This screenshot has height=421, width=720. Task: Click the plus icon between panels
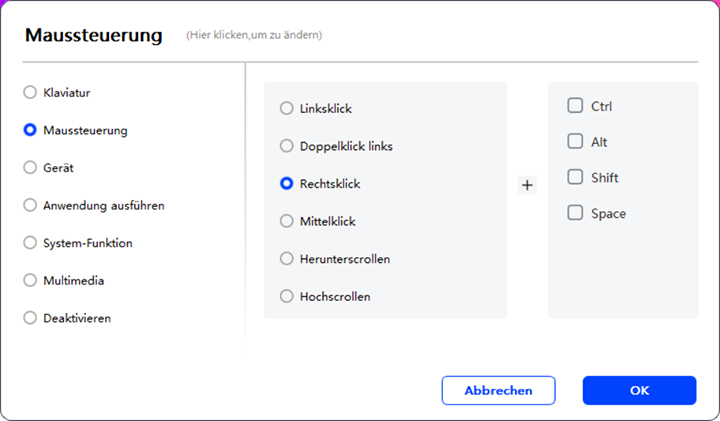pyautogui.click(x=528, y=185)
